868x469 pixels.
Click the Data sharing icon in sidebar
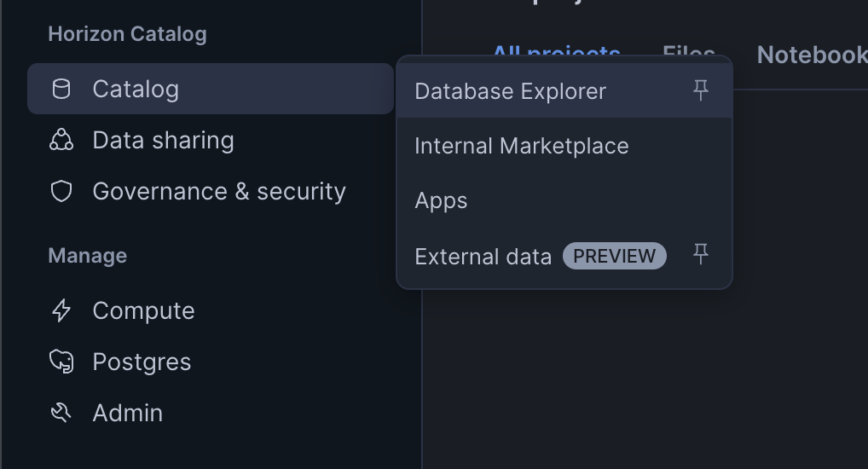tap(61, 140)
